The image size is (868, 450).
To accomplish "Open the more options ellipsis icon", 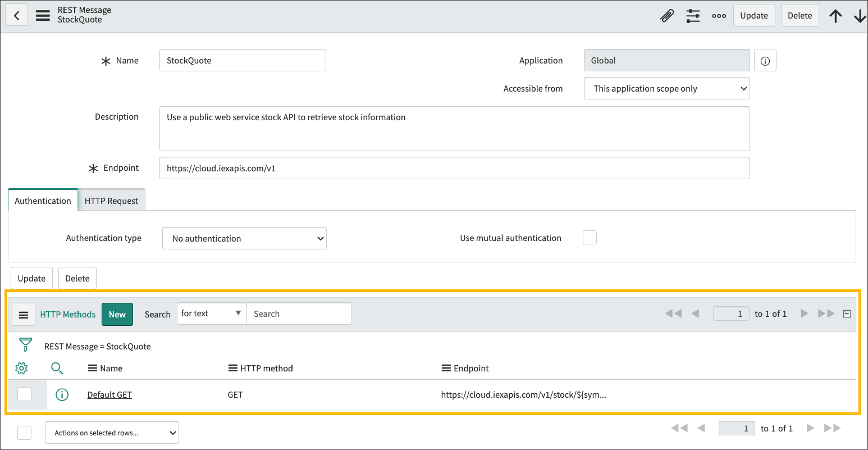I will pos(719,16).
